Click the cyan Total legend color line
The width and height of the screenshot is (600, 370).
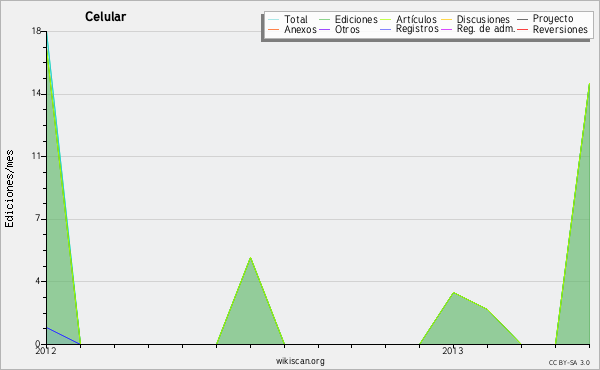tap(274, 19)
